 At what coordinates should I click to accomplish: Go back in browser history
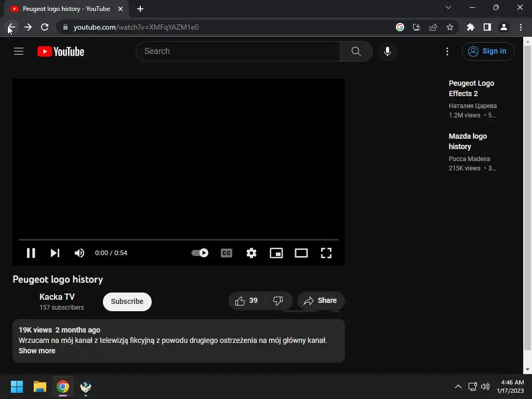tap(11, 27)
